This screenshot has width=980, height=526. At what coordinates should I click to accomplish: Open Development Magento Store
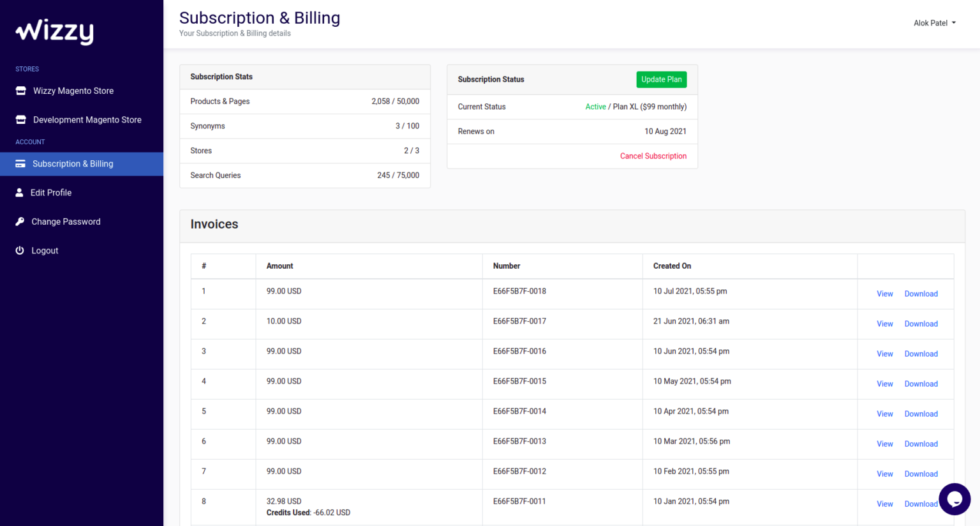pos(86,119)
